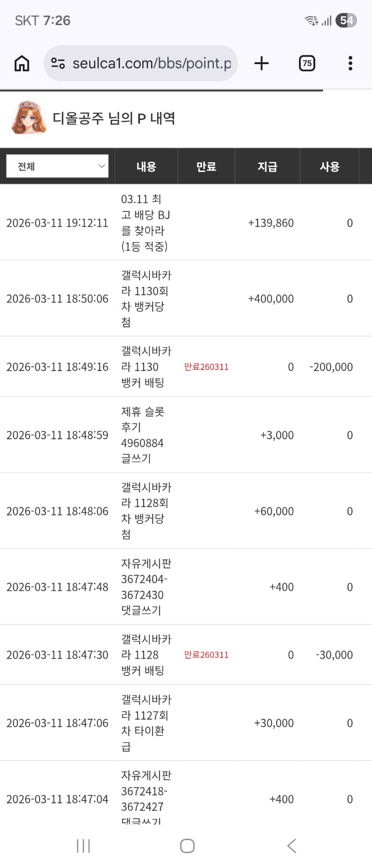Tap the browser home icon
Screen dimensions: 372x868
[22, 63]
